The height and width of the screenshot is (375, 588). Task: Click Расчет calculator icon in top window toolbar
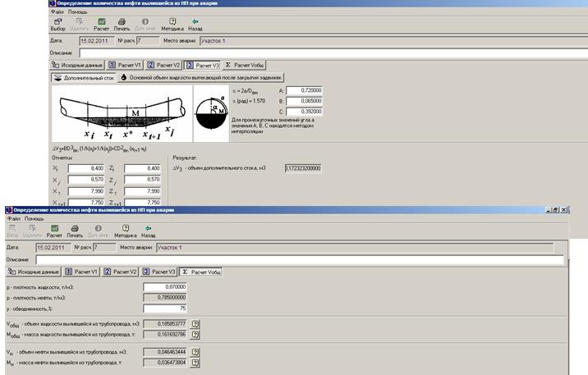click(101, 24)
